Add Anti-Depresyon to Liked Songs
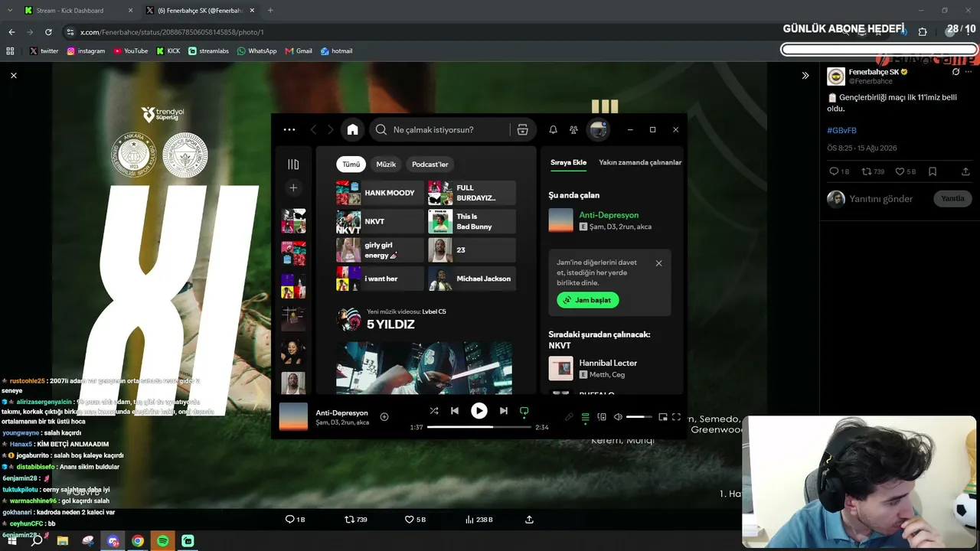The image size is (980, 551). [x=384, y=416]
